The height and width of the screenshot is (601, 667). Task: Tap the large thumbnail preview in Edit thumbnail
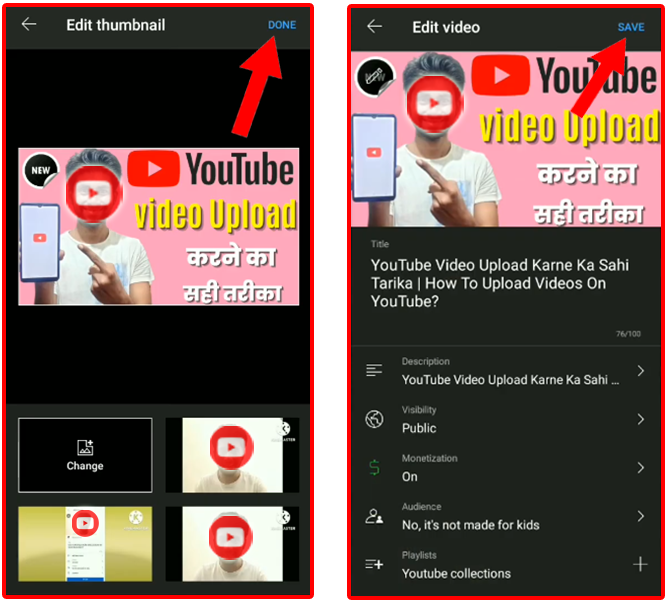point(159,226)
